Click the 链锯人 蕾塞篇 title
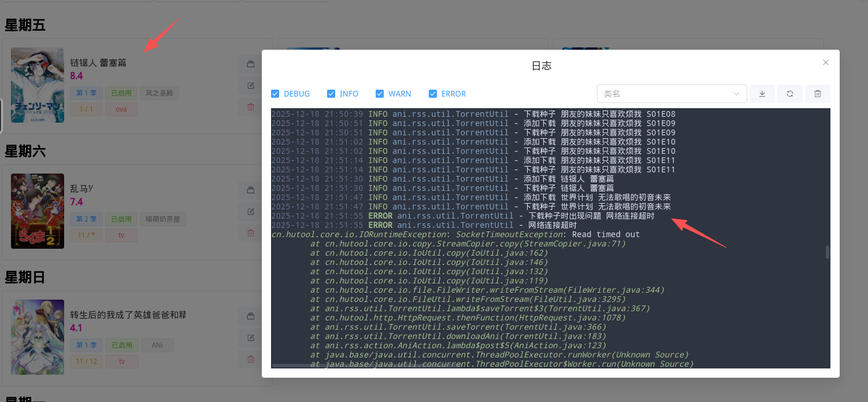Screen dimensions: 868x402 tap(98, 62)
